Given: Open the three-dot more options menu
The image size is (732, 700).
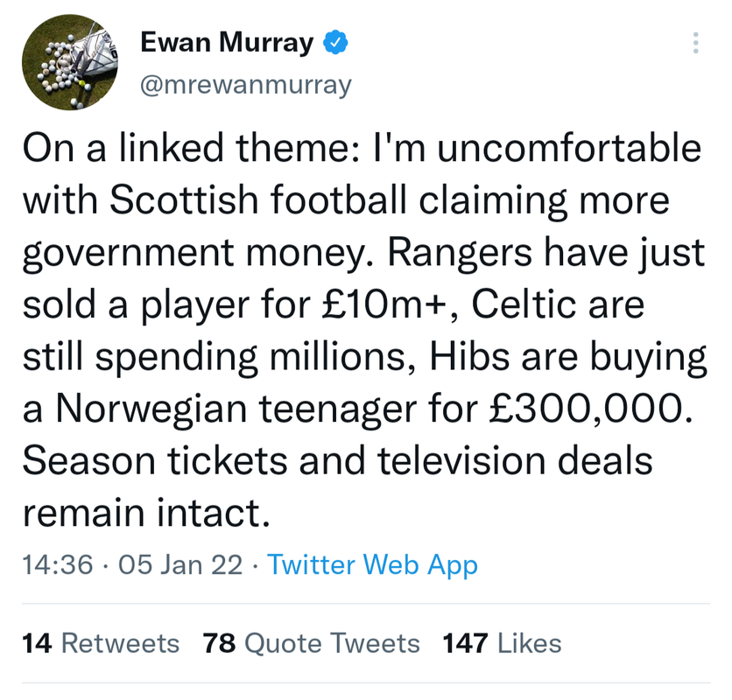Looking at the screenshot, I should tap(696, 44).
